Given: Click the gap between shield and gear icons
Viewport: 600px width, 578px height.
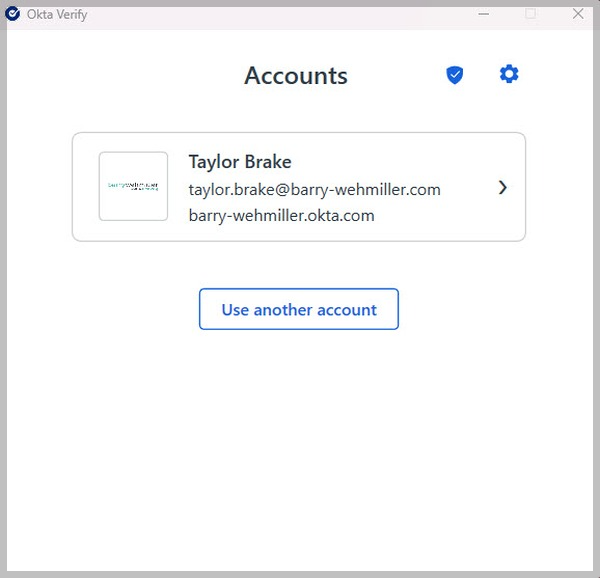Looking at the screenshot, I should 482,75.
